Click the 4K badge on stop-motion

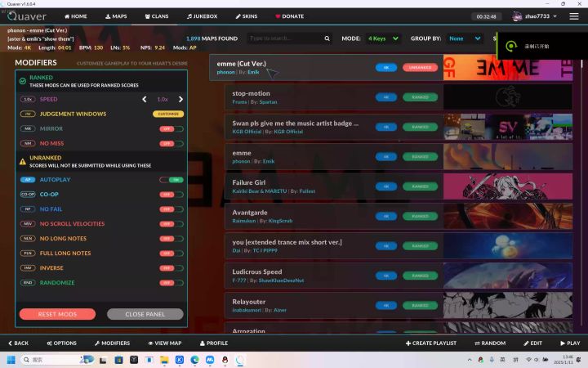[x=385, y=97]
